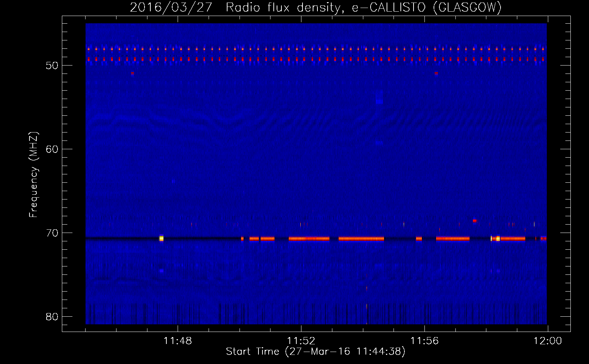Click the 12:00 time tick label

coord(548,341)
